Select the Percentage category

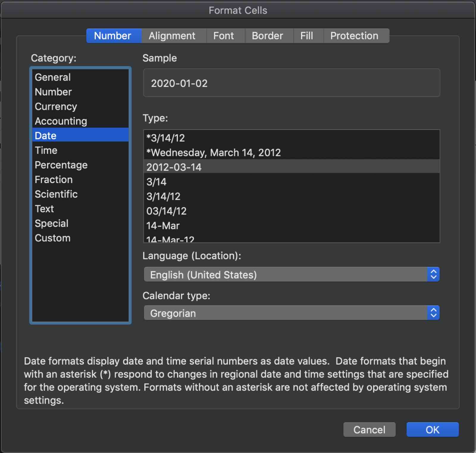point(61,165)
